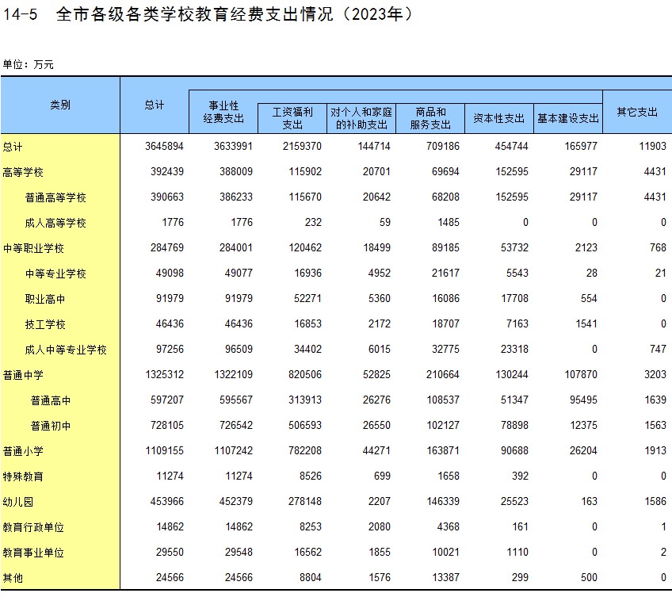Click the 总计 column header cell
The height and width of the screenshot is (616, 672).
point(155,105)
